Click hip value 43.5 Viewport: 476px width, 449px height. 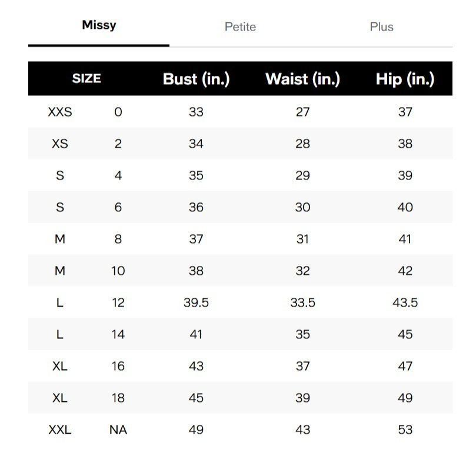[405, 302]
